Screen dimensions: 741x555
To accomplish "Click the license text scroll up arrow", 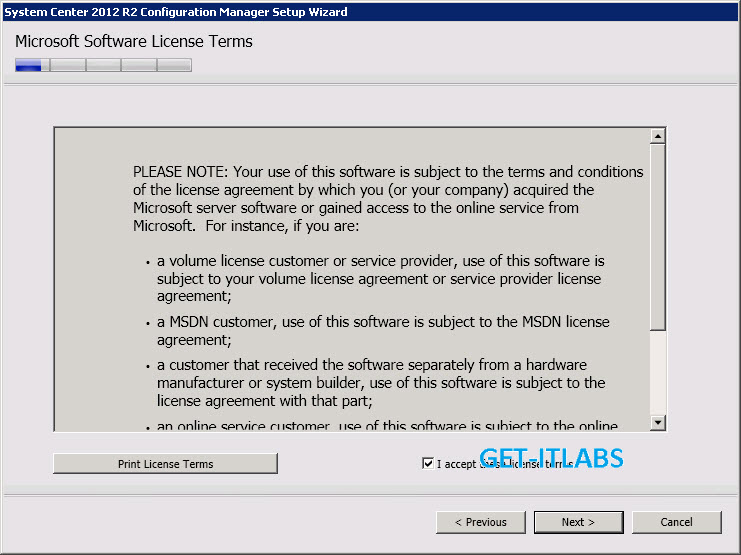I will (658, 137).
